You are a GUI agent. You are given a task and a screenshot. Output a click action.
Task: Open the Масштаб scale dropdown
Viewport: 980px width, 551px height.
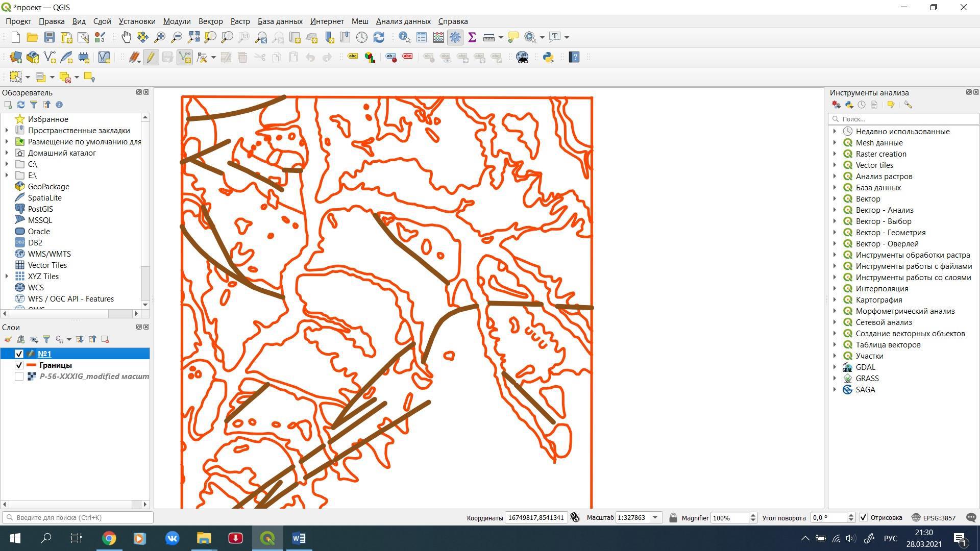(655, 517)
